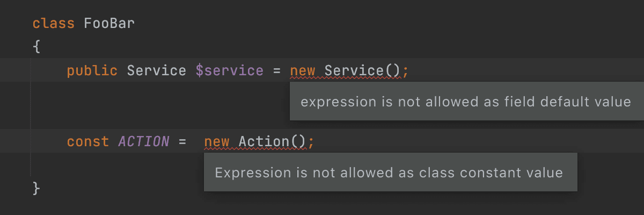
Task: Click the equals sign after $service
Action: (x=277, y=71)
